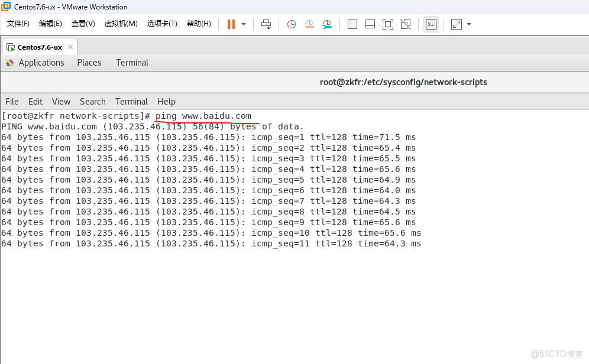Open the terminal File menu

coord(12,102)
